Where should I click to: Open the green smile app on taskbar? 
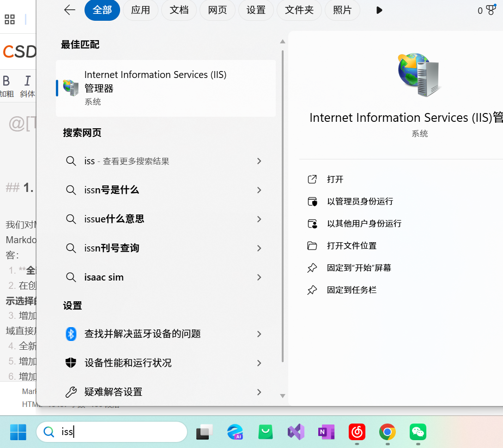[x=266, y=432]
